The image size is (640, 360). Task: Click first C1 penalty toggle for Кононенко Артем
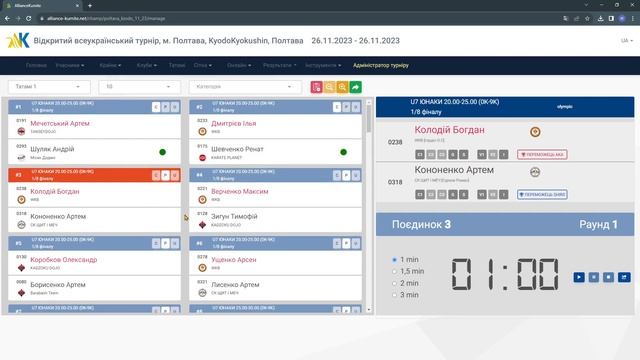420,194
